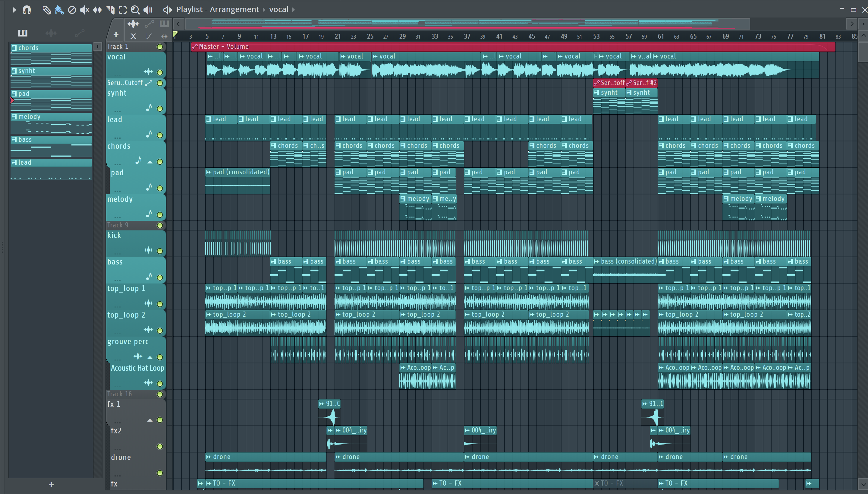The width and height of the screenshot is (868, 494).
Task: Select chords pattern in the picker
Action: (51, 54)
